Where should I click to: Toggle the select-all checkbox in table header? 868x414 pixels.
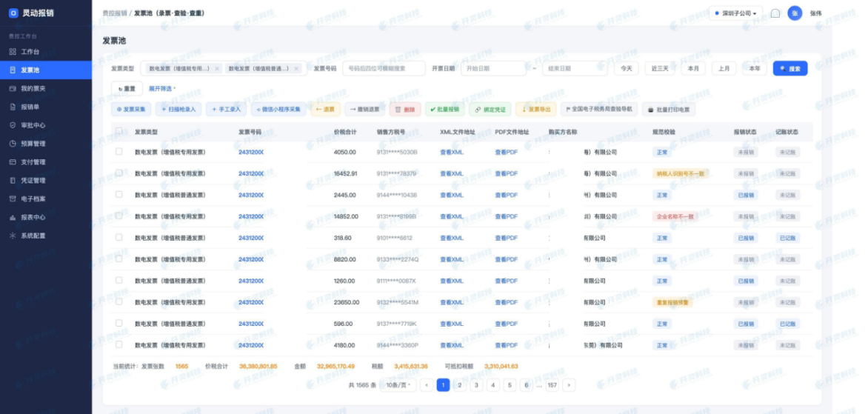(119, 131)
